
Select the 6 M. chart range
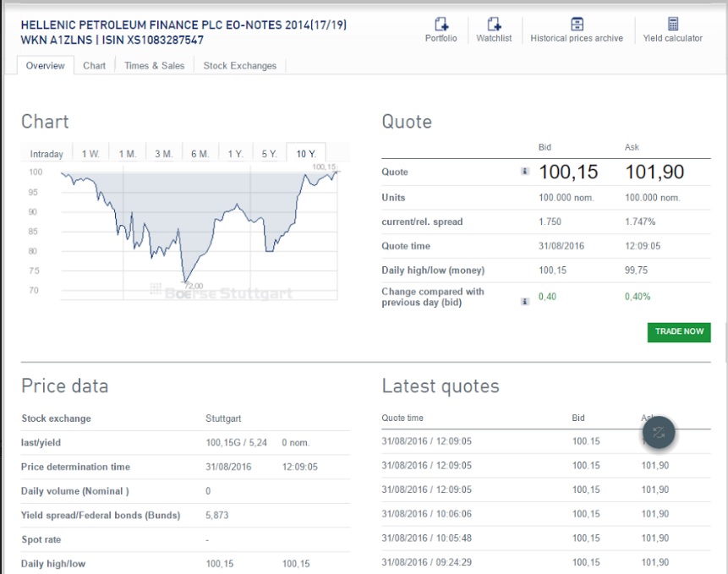click(200, 154)
